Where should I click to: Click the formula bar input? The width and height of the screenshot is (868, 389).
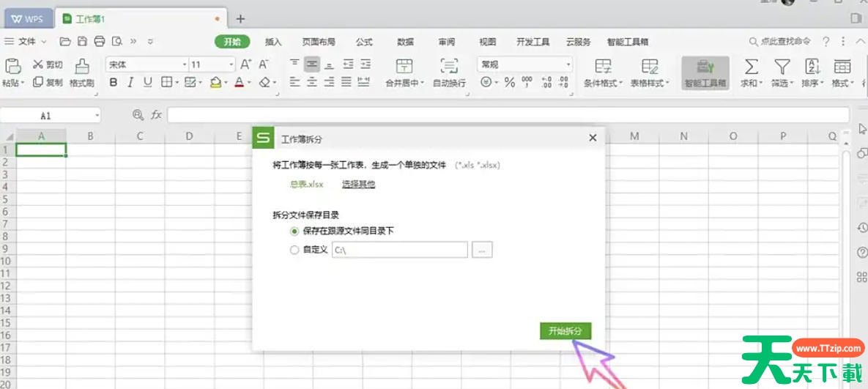coord(508,114)
